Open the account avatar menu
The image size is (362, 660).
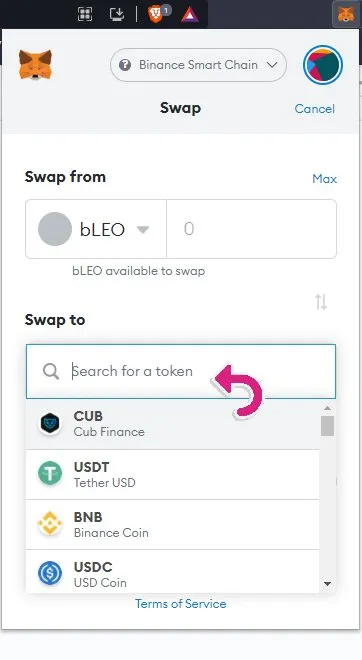click(x=323, y=65)
